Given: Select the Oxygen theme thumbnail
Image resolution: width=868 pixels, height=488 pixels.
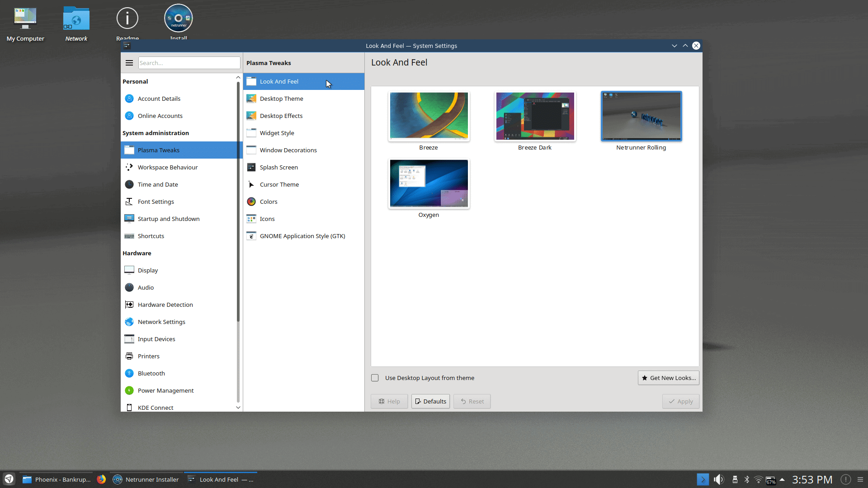Looking at the screenshot, I should (x=429, y=183).
